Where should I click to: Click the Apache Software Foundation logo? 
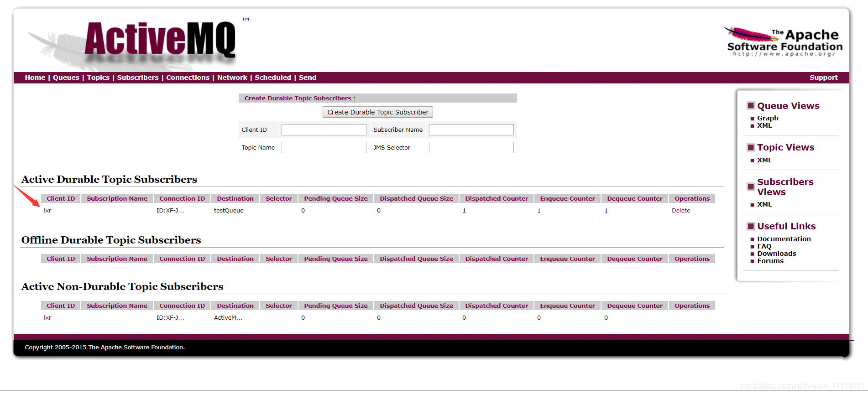(783, 42)
